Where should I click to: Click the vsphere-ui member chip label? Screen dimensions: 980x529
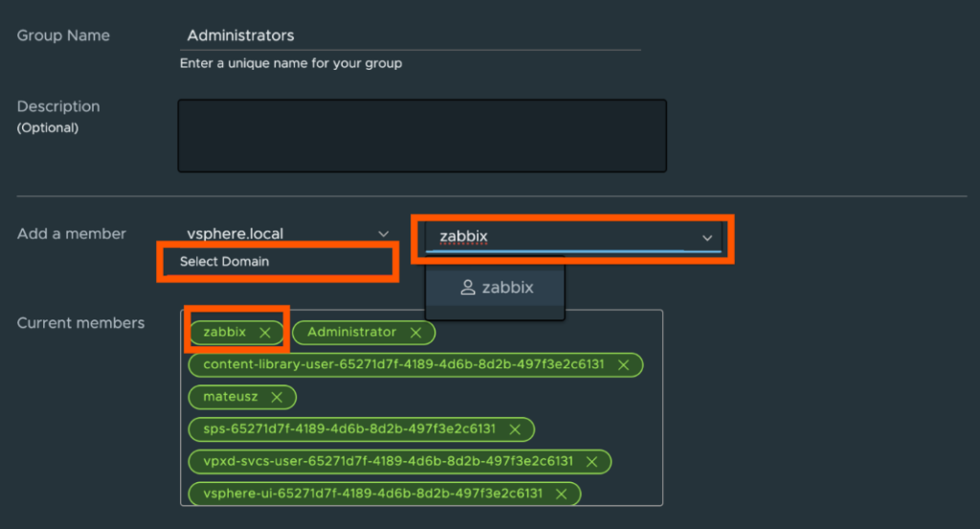click(x=372, y=495)
